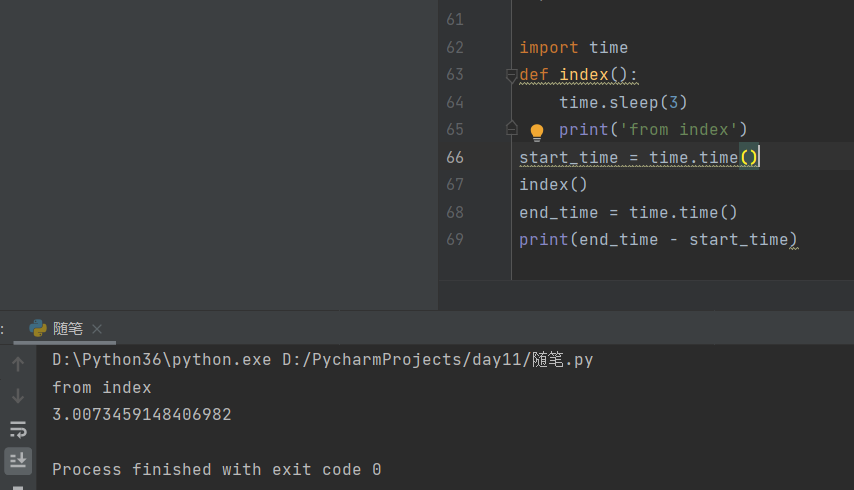Viewport: 854px width, 490px height.
Task: Click the Down the Stack Trace arrow
Action: (x=18, y=397)
